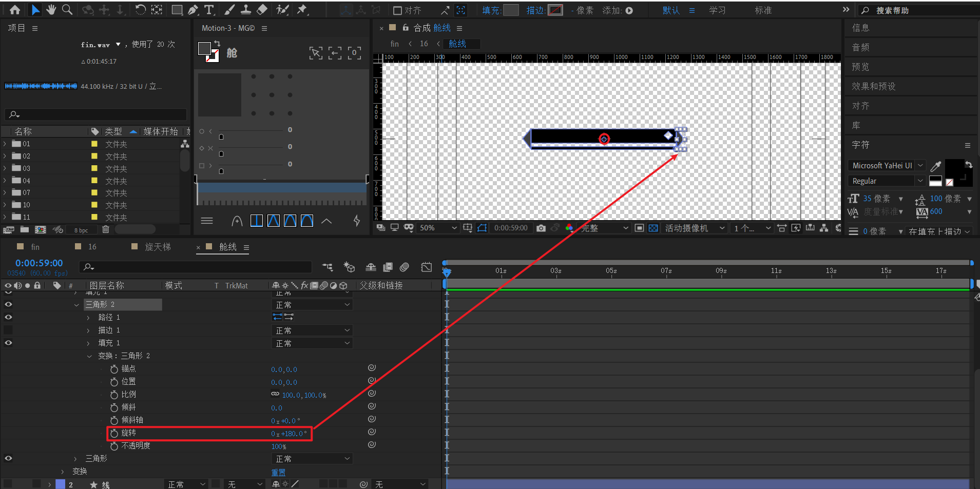Switch to the 学习 workspace
This screenshot has width=980, height=489.
point(717,10)
